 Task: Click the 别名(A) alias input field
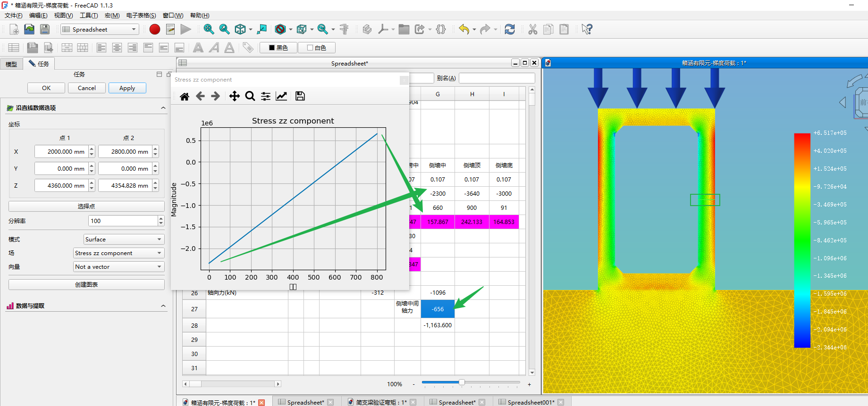pyautogui.click(x=497, y=78)
